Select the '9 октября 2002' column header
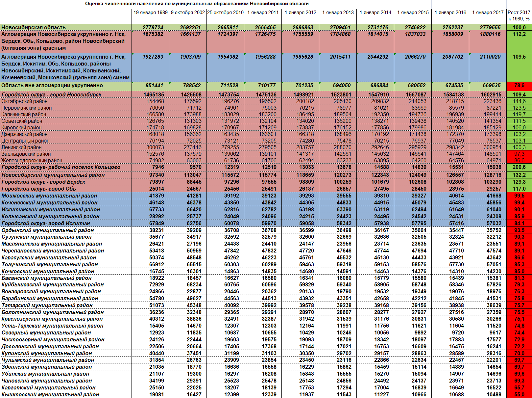 [x=188, y=13]
